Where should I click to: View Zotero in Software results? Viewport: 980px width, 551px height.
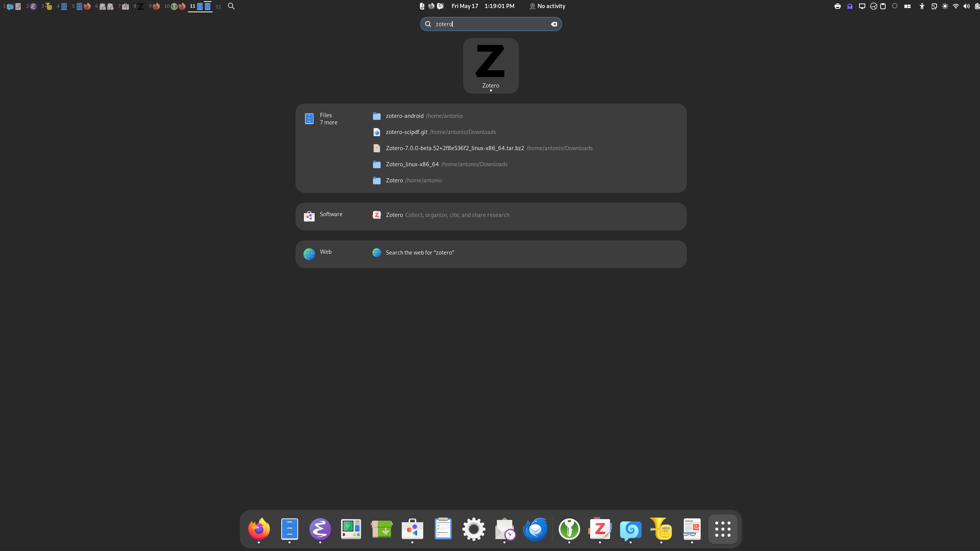394,215
